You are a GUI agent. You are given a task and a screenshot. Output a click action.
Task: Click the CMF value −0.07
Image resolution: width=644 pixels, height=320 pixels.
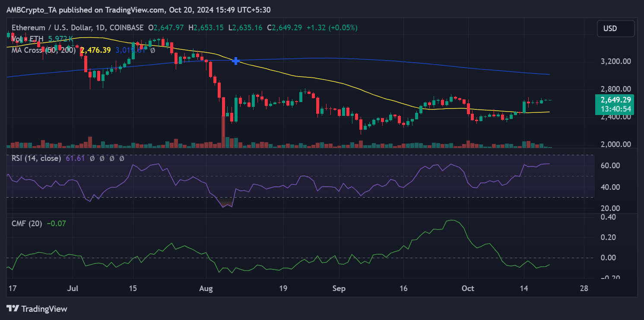(x=56, y=224)
